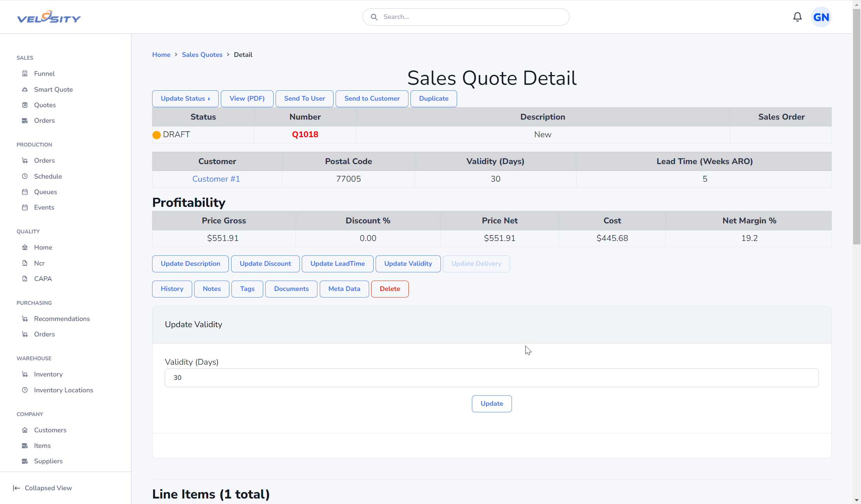Delete this sales quote

click(390, 289)
